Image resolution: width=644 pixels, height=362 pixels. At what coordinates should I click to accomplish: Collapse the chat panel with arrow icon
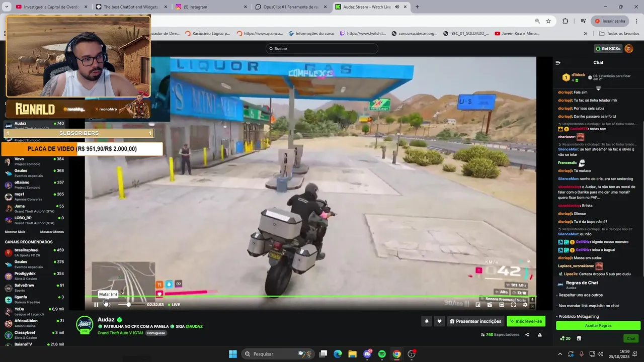(x=558, y=63)
